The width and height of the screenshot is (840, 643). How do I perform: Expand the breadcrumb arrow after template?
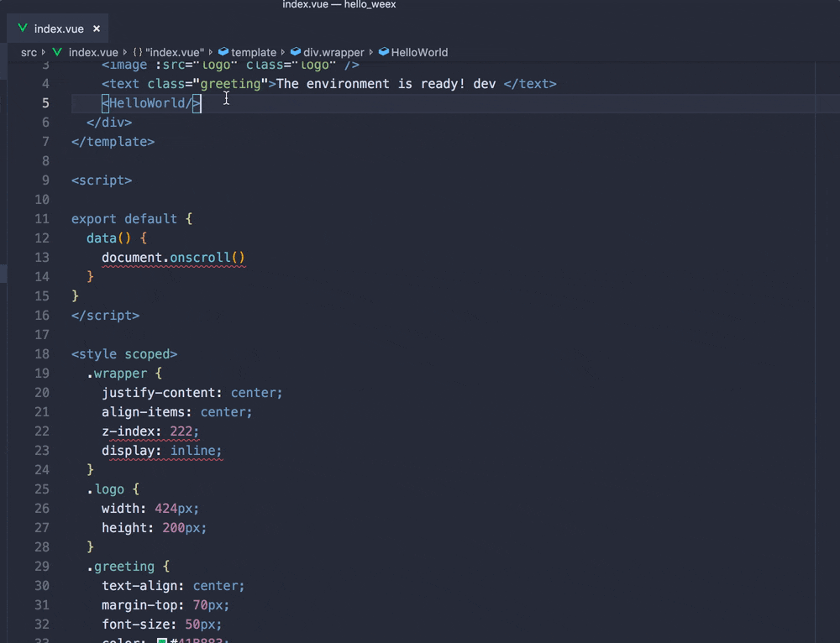pyautogui.click(x=283, y=52)
